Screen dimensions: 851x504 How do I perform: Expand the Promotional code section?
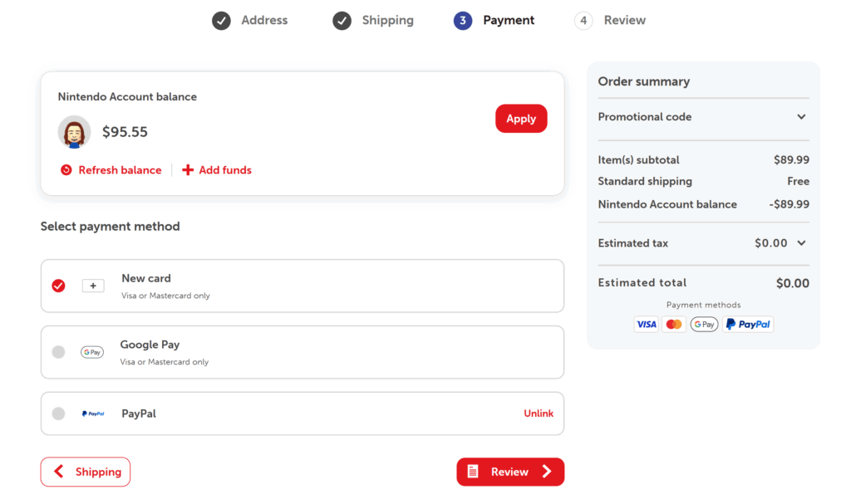tap(801, 117)
